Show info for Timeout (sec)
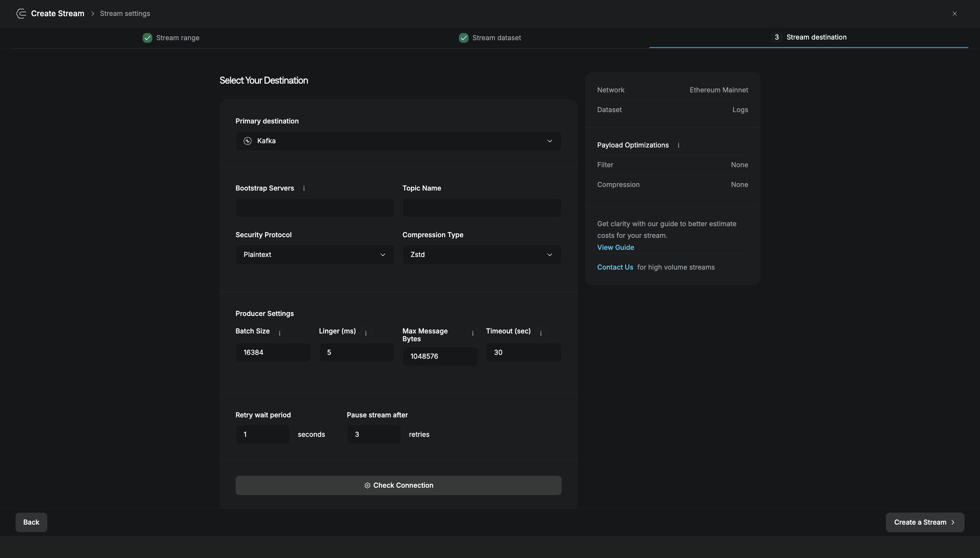 541,333
